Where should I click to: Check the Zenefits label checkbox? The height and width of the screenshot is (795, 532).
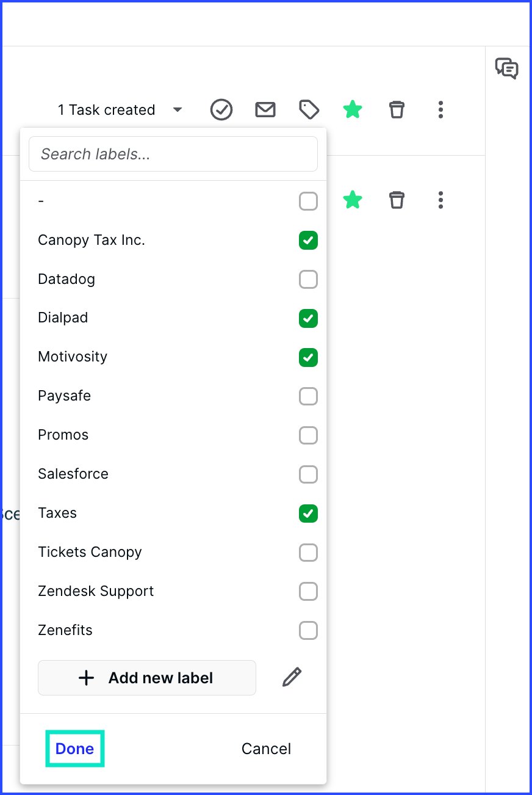pyautogui.click(x=309, y=630)
